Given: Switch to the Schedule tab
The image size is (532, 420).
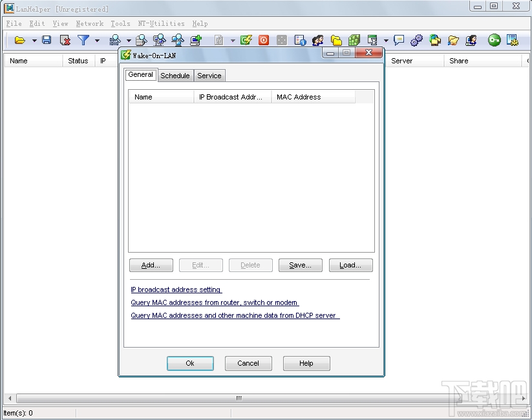Looking at the screenshot, I should coord(175,75).
